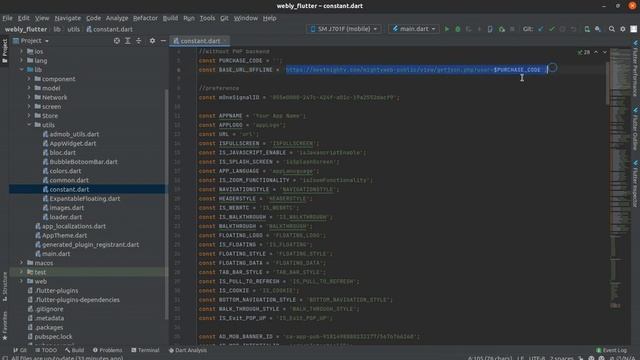The width and height of the screenshot is (640, 360).
Task: Open the Refactor menu
Action: point(145,18)
